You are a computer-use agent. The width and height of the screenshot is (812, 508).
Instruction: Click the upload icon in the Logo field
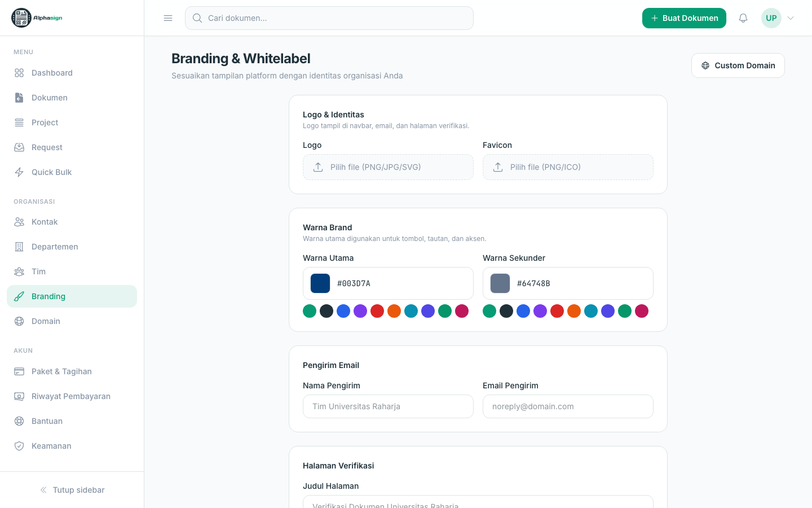pos(318,167)
